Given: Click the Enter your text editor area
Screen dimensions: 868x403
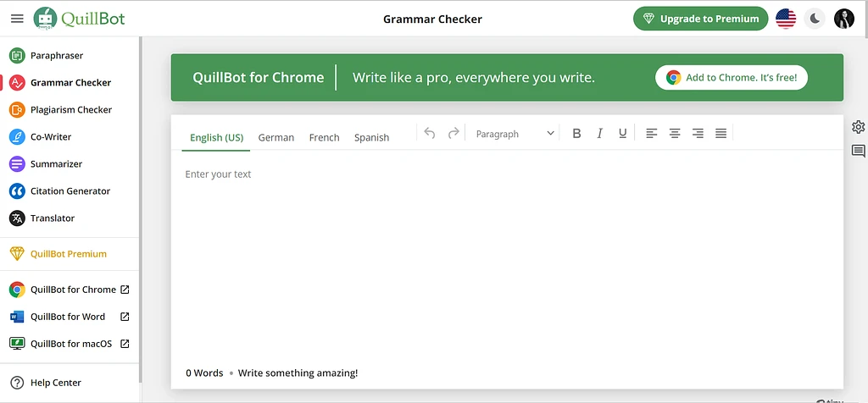Looking at the screenshot, I should (x=507, y=257).
